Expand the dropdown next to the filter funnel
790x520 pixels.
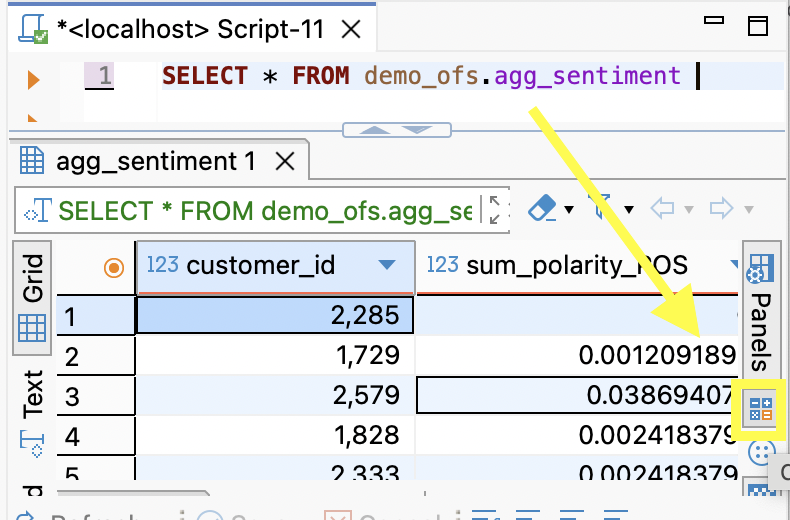point(629,209)
